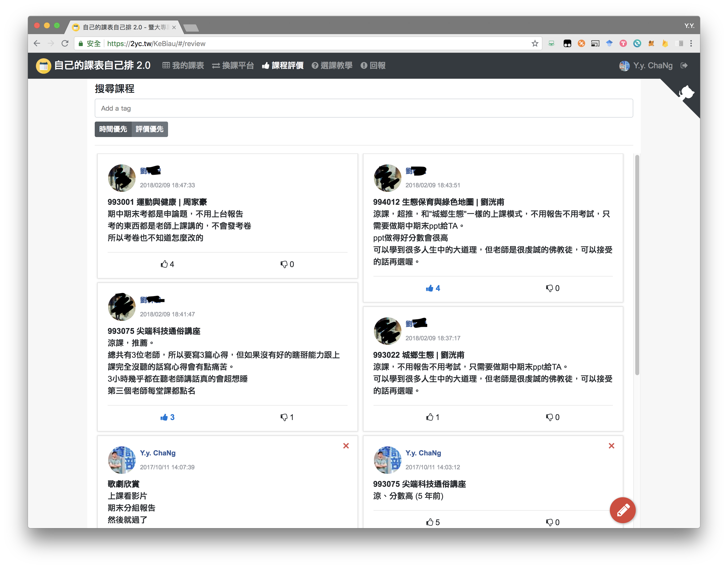Focus the Add a tag search field

(x=363, y=108)
